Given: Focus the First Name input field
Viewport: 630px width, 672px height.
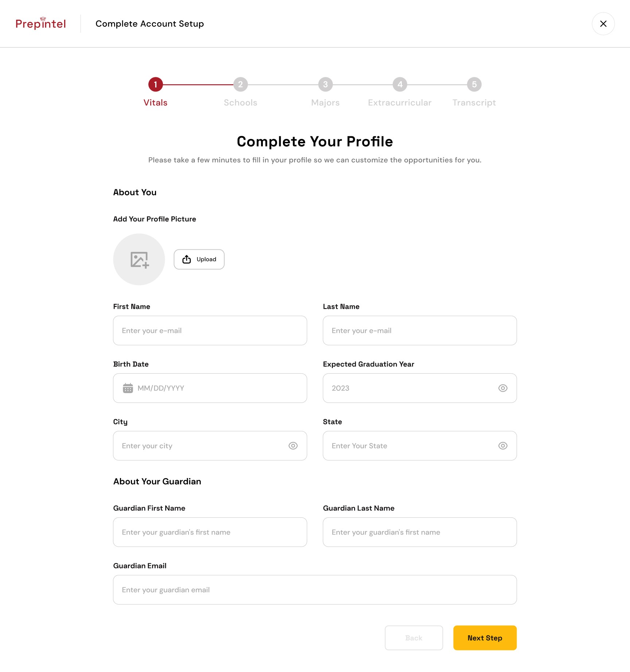Looking at the screenshot, I should [210, 330].
